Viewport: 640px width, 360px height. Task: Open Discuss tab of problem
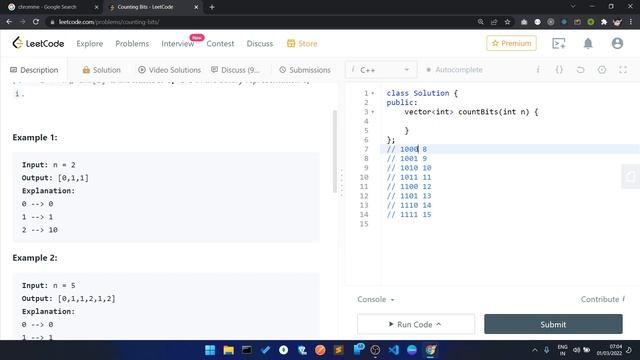pos(236,70)
